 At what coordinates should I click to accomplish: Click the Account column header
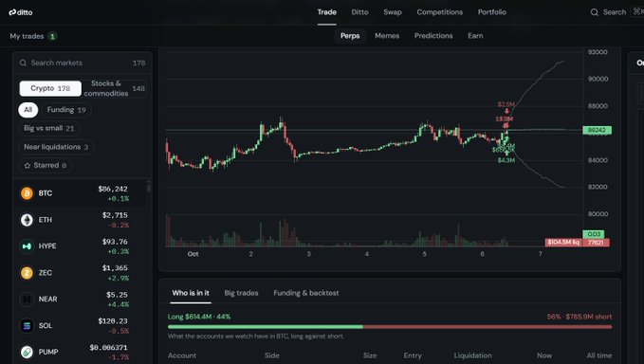click(x=182, y=355)
